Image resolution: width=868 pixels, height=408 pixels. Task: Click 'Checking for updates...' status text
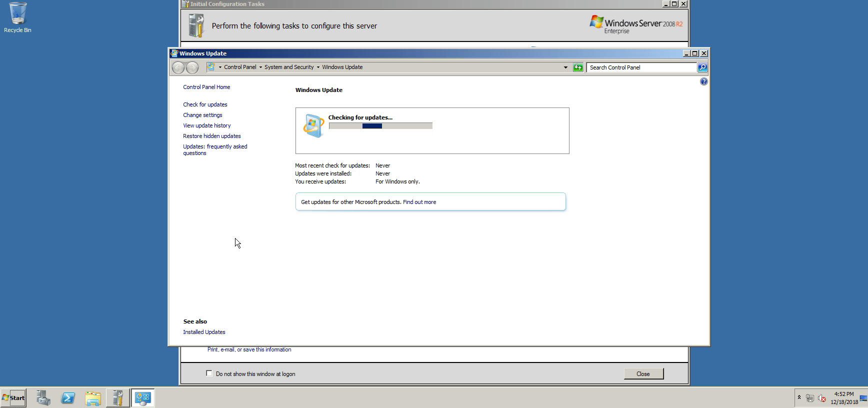click(360, 117)
